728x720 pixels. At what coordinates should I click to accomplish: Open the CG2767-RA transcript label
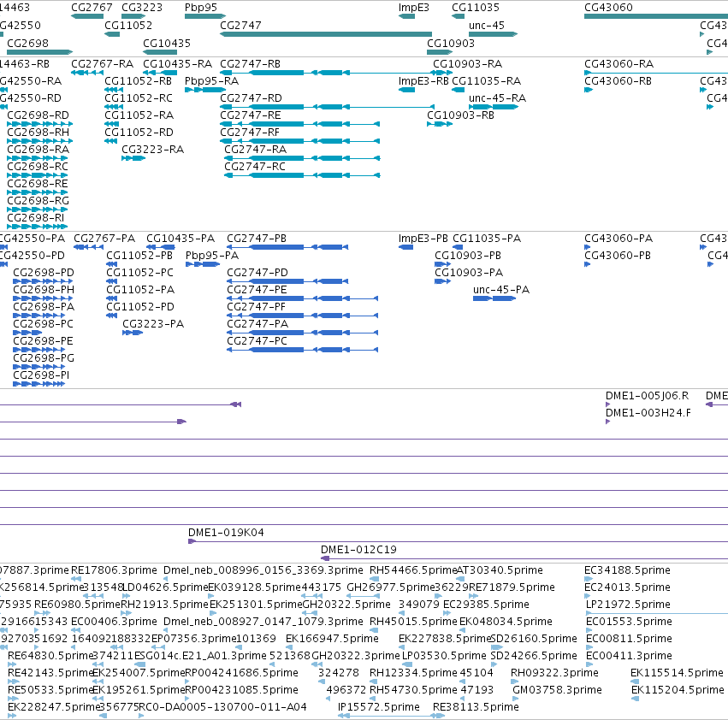(102, 63)
